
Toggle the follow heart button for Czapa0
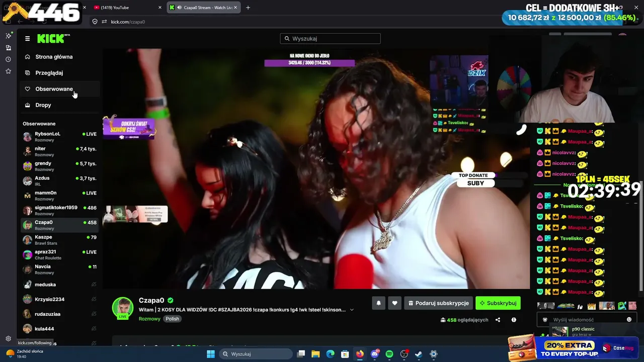click(x=394, y=303)
